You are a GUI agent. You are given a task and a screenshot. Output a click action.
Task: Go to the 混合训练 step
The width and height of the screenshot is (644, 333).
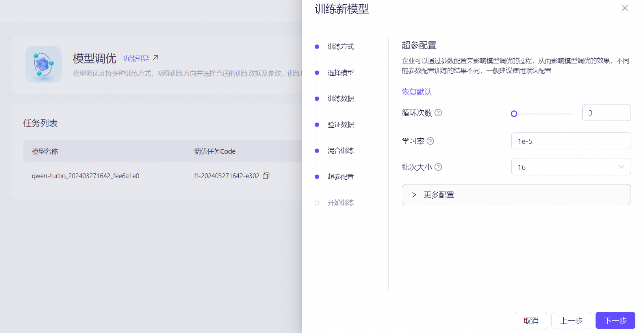tap(340, 151)
